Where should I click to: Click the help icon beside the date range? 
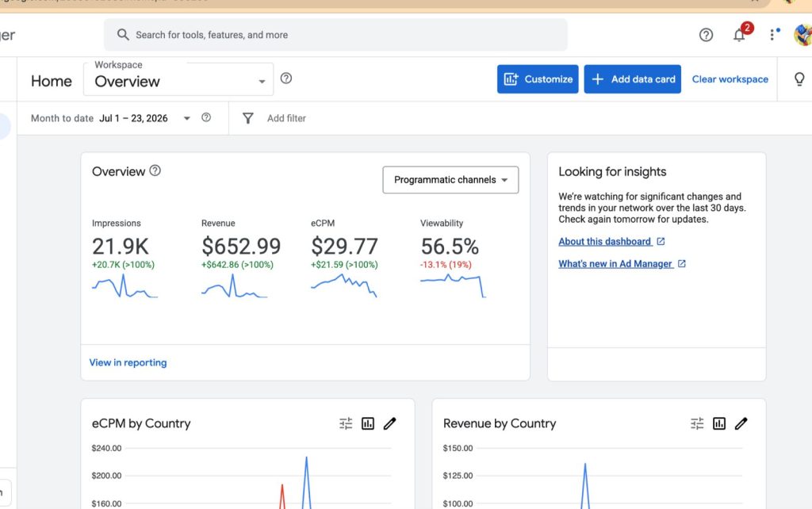[206, 117]
